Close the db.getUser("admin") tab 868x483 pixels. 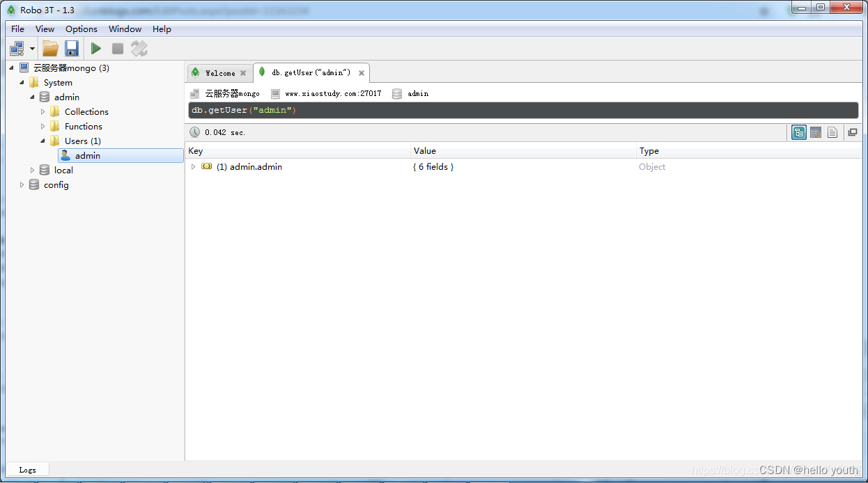(x=362, y=72)
